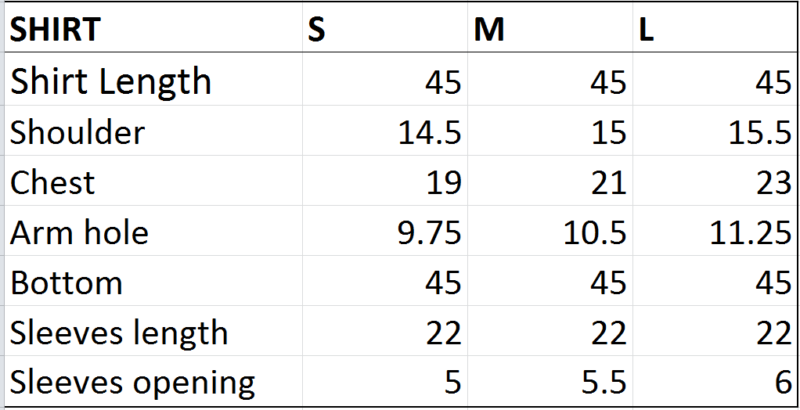Click the M size column header
Image resolution: width=800 pixels, height=410 pixels.
550,28
